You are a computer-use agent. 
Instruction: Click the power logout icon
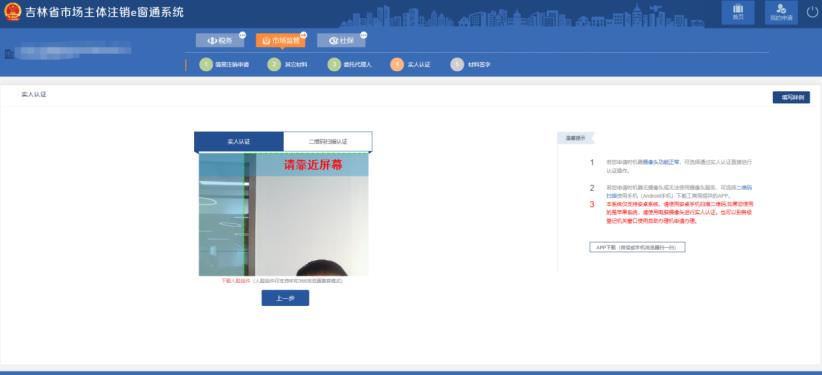coord(812,12)
